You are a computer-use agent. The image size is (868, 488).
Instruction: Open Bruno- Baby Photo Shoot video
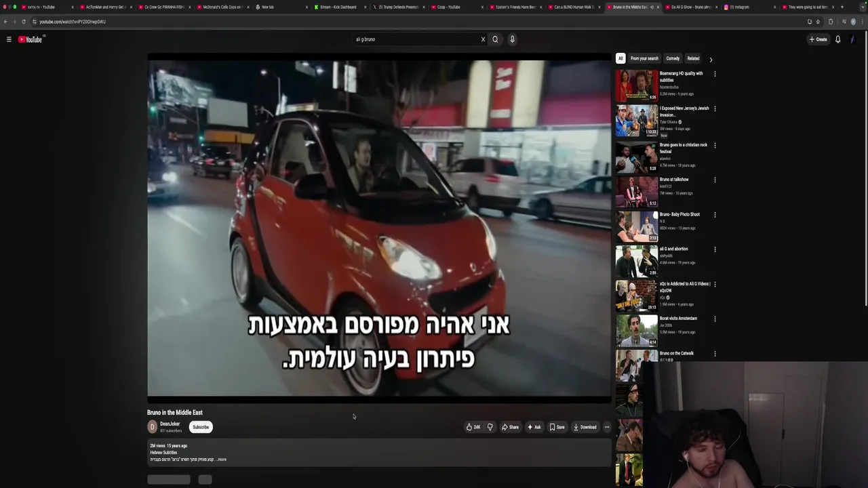(x=679, y=214)
